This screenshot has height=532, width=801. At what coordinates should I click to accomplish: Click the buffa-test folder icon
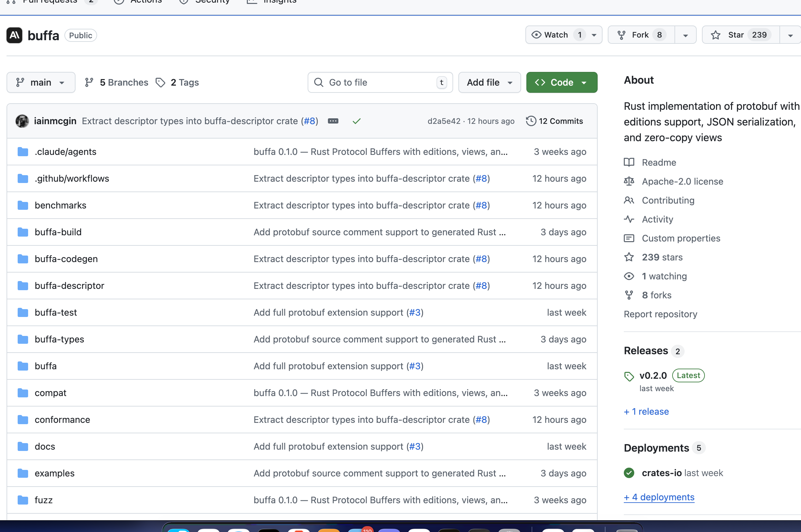pyautogui.click(x=23, y=312)
